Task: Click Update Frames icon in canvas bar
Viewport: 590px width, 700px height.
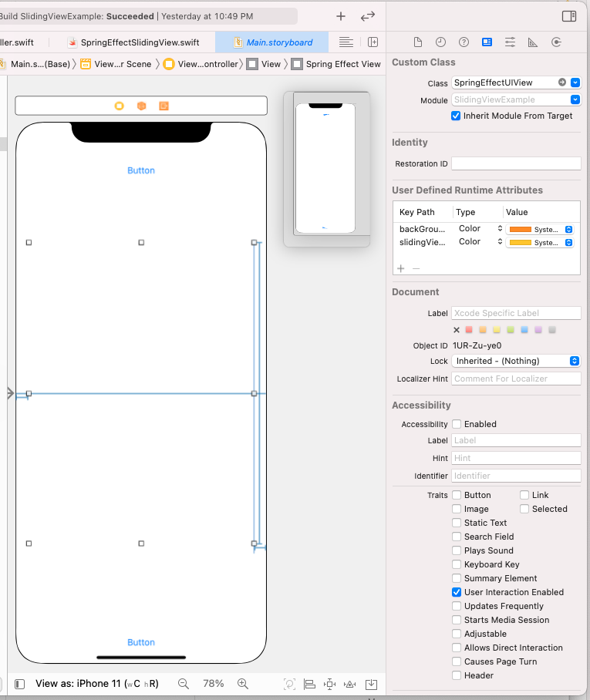Action: pos(289,684)
